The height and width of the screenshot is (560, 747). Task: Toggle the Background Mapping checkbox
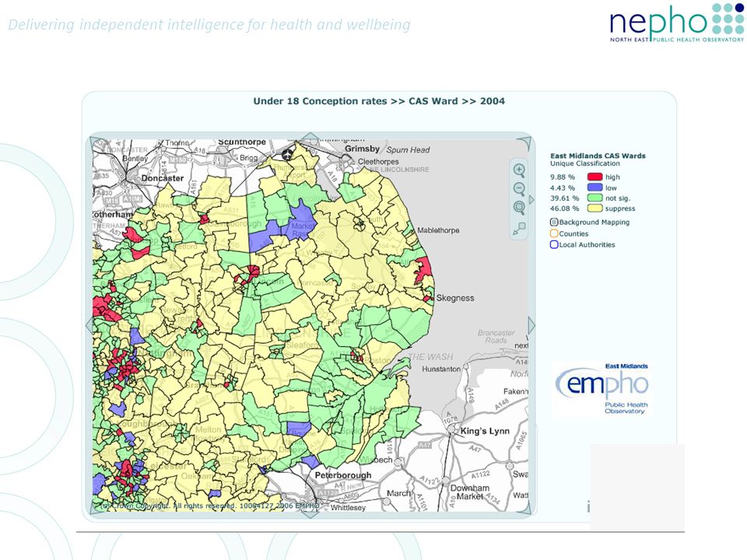click(x=554, y=222)
